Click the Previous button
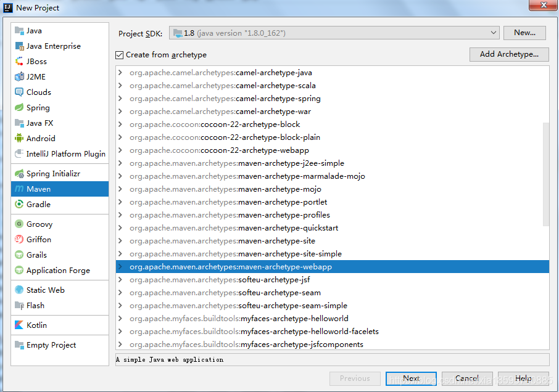This screenshot has height=392, width=559. 355,378
